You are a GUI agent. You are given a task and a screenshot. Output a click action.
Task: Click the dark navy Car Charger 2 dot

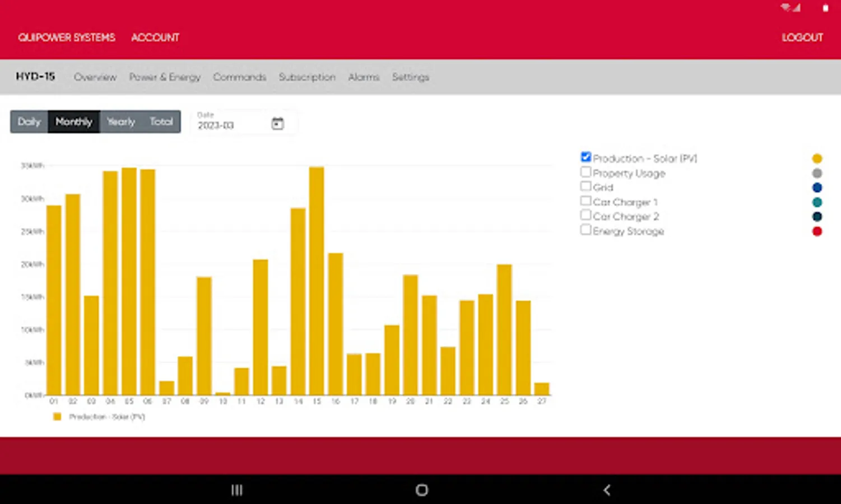pos(817,217)
